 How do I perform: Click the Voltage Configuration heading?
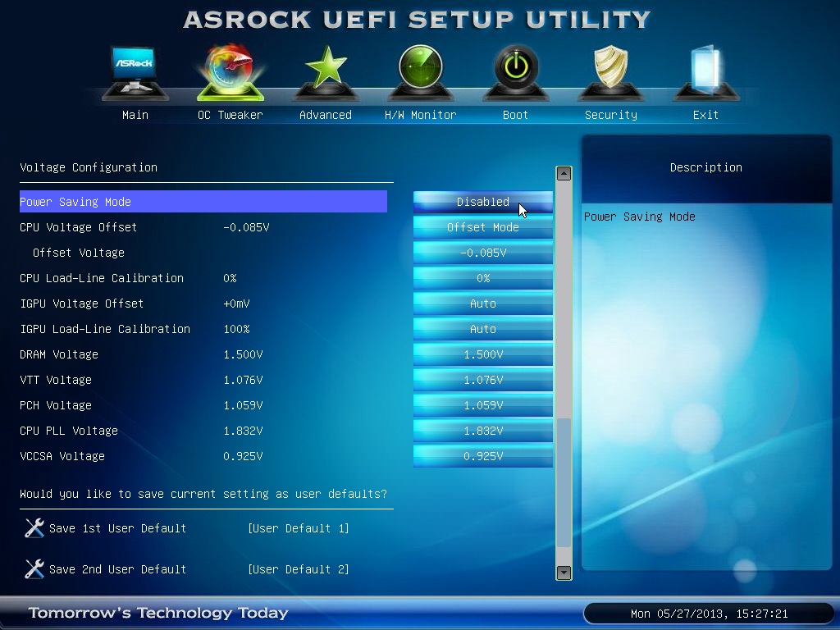coord(89,167)
